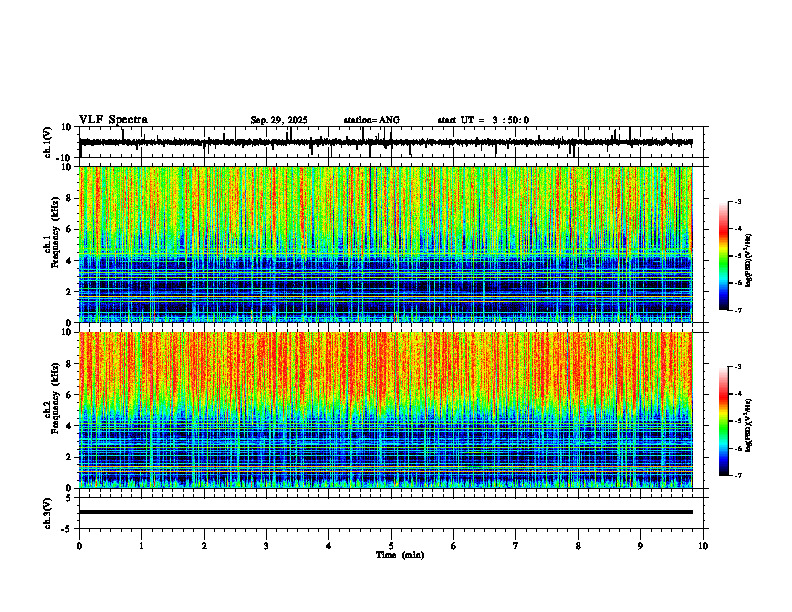Image resolution: width=792 pixels, height=612 pixels.
Task: Click the "5" tick on the time axis
Action: [391, 546]
